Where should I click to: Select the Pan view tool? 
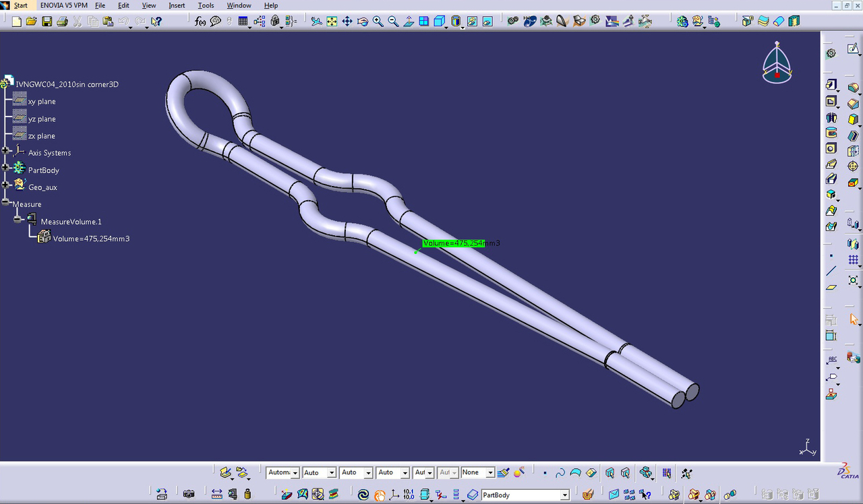[x=347, y=22]
